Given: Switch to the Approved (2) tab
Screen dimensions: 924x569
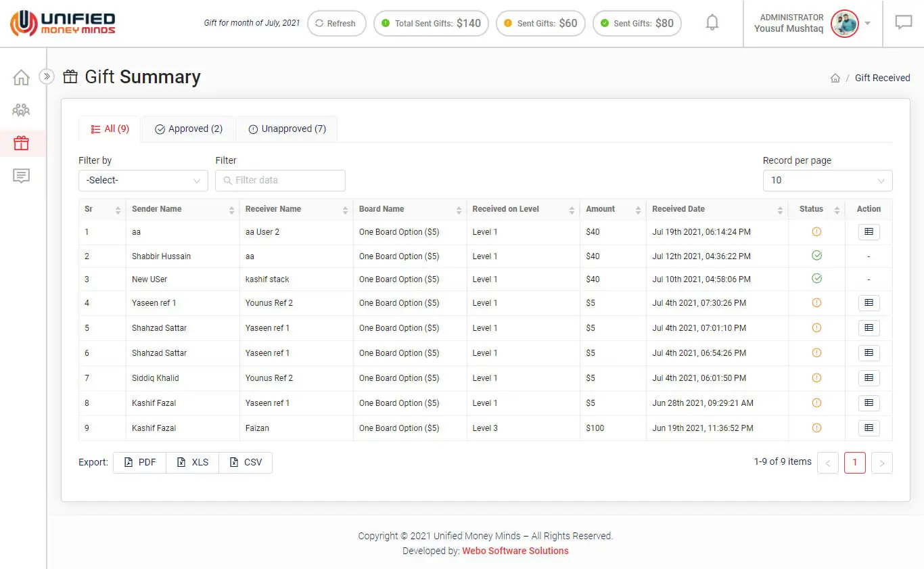Looking at the screenshot, I should tap(189, 129).
